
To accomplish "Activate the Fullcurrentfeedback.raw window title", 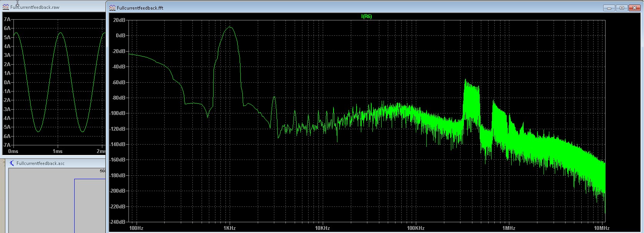I will (35, 7).
